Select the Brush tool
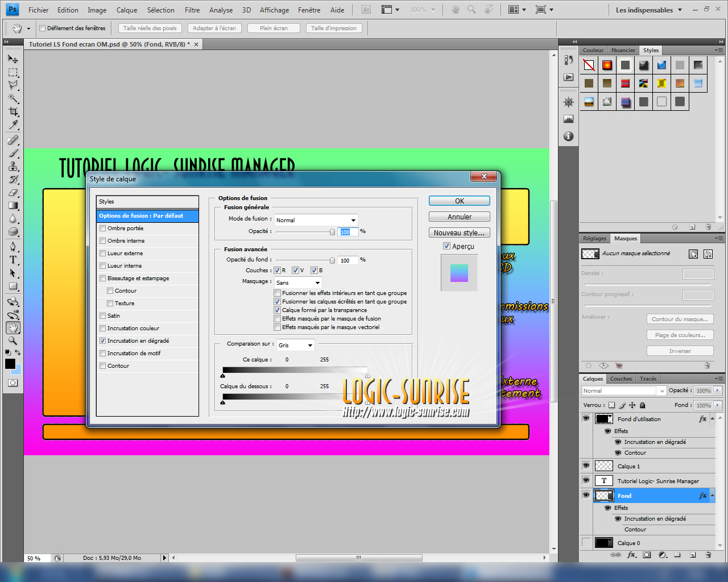728x582 pixels. [x=13, y=153]
